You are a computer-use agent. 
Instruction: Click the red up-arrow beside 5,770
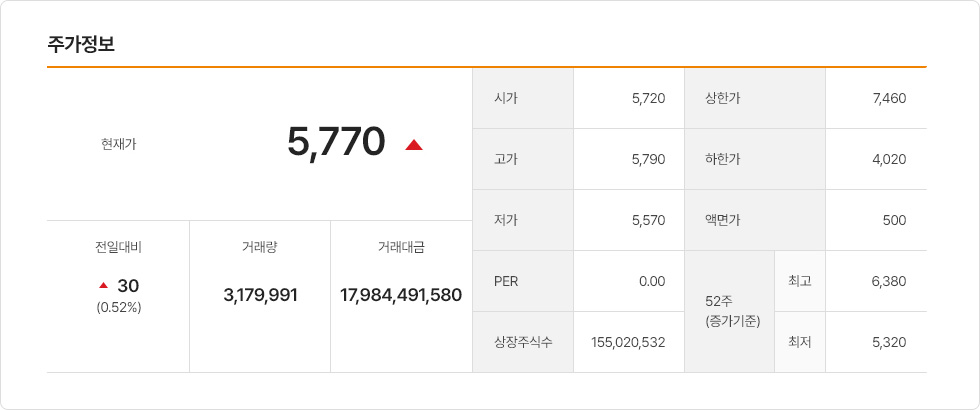[414, 145]
